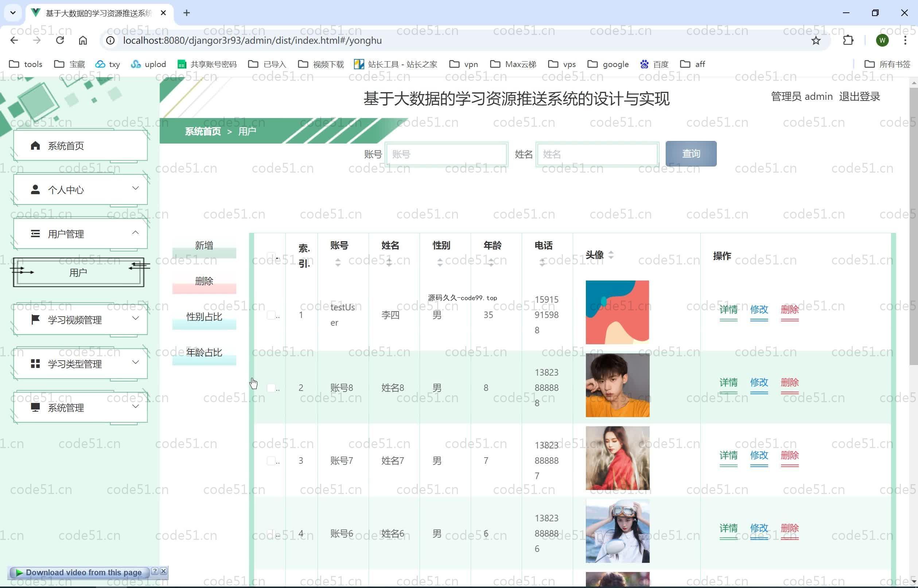Viewport: 918px width, 588px height.
Task: Focus the 姓名 search field
Action: pos(598,154)
